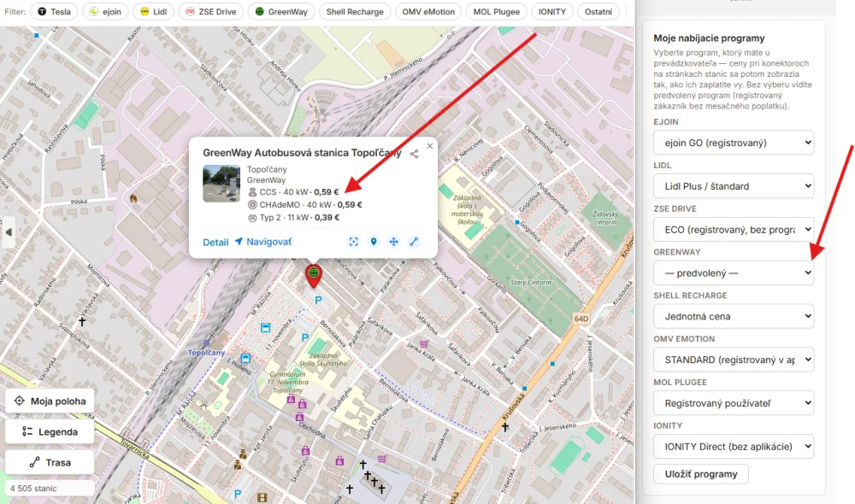Image resolution: width=855 pixels, height=504 pixels.
Task: Click the share icon in popup
Action: pyautogui.click(x=415, y=154)
